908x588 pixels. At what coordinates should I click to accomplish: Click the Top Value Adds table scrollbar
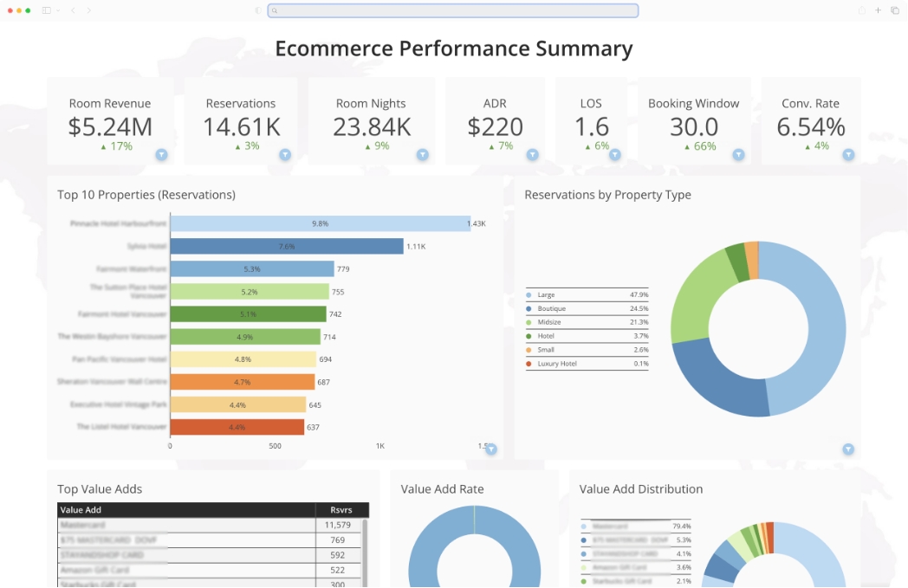click(365, 552)
